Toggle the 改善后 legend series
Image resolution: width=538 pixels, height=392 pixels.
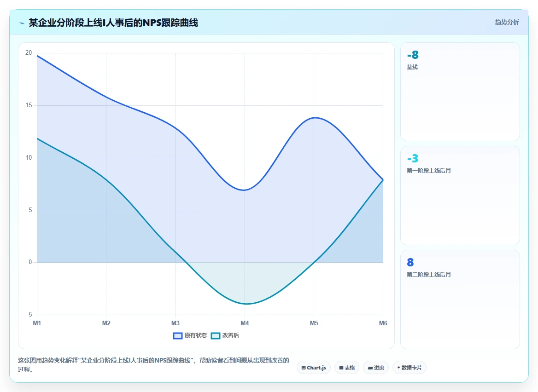[225, 335]
